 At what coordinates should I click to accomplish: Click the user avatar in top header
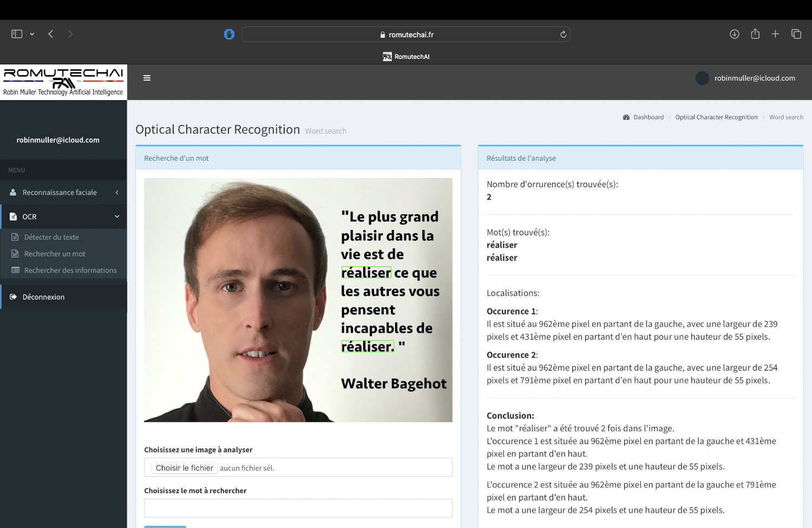pyautogui.click(x=702, y=78)
